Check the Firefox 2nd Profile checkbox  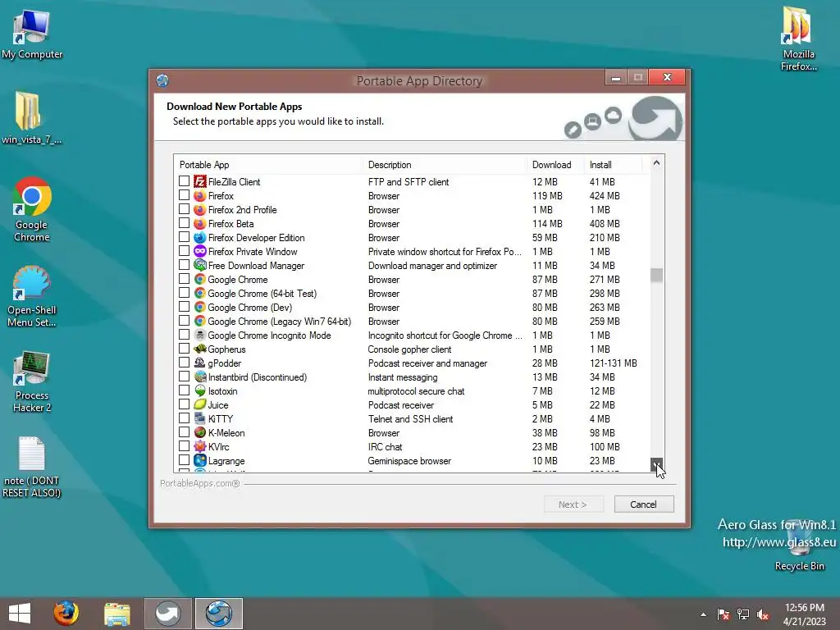(185, 209)
